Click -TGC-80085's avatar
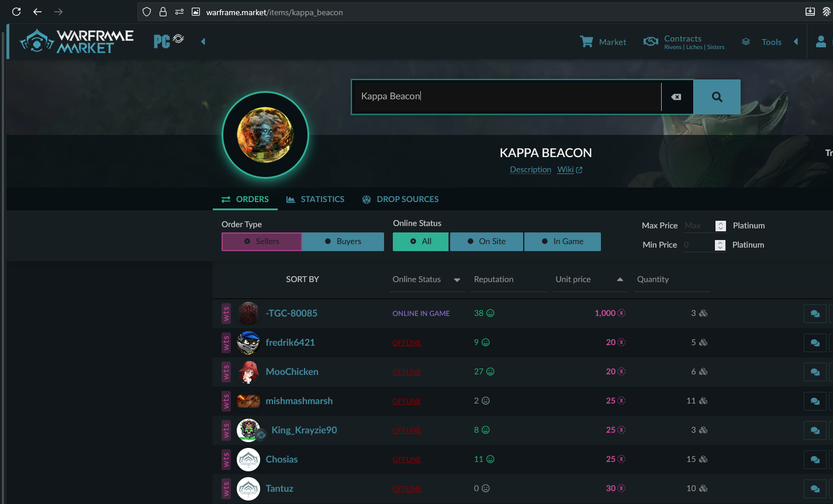Screen dimensions: 833x504 click(248, 314)
